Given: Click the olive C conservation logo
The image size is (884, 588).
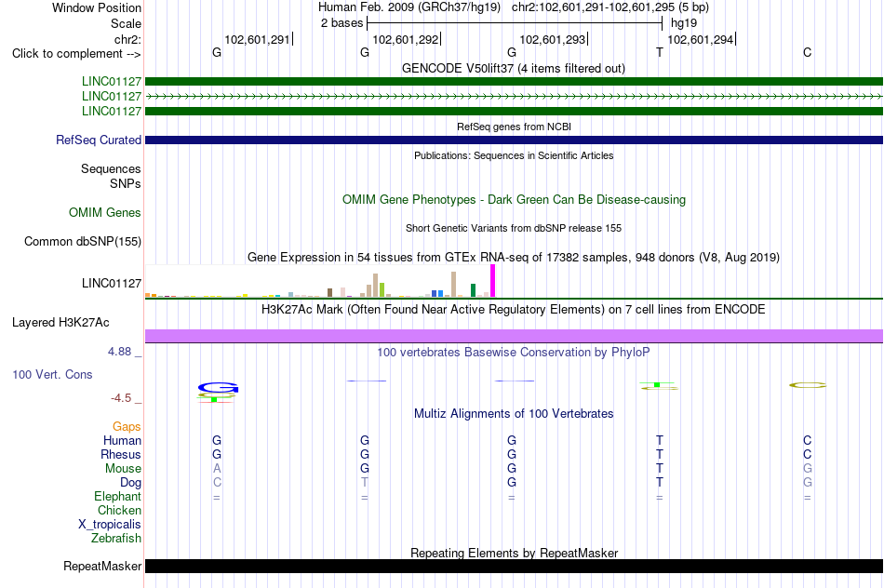Looking at the screenshot, I should tap(808, 385).
